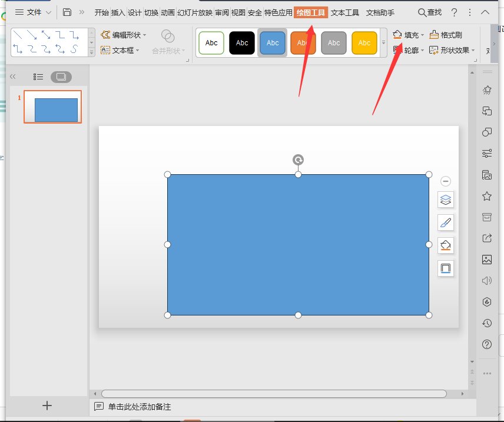Switch to outline list view in slide panel
The width and height of the screenshot is (504, 422).
tap(38, 77)
